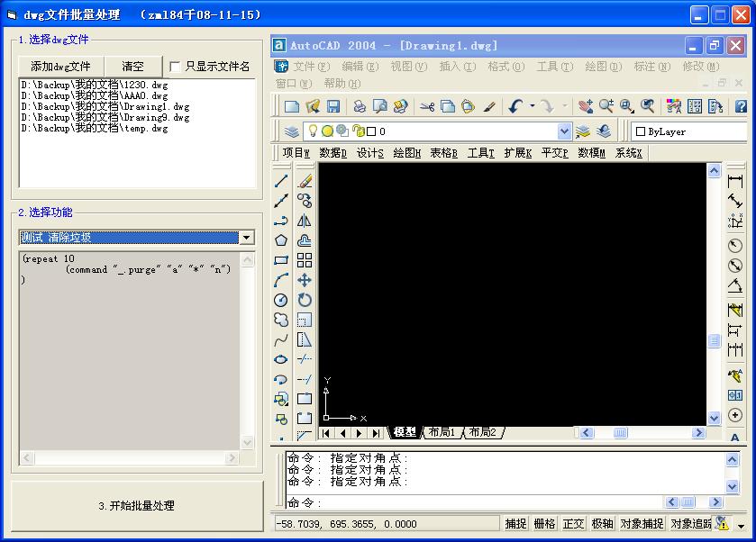Click the 添加dwg文件 button
The image size is (756, 542).
(x=60, y=66)
